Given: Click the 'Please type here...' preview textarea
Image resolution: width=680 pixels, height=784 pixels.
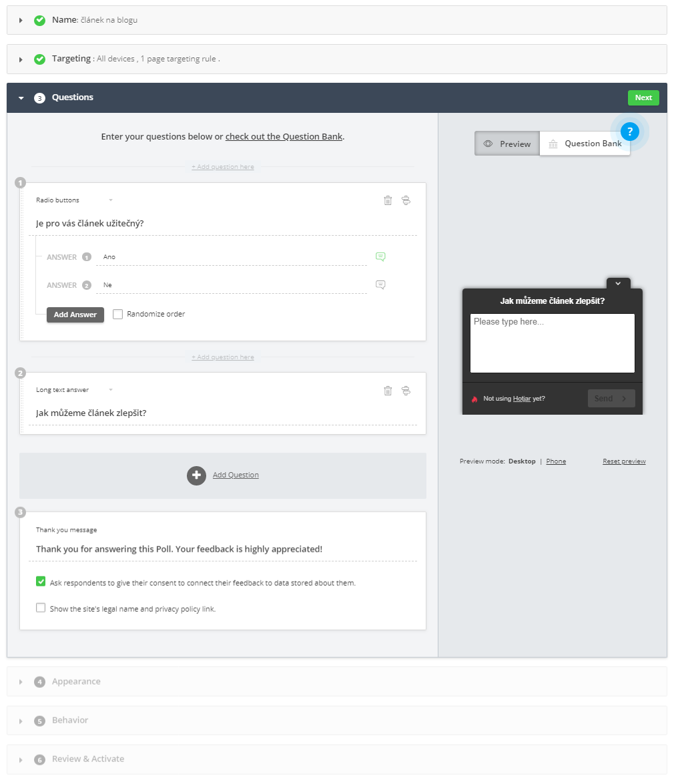Looking at the screenshot, I should [552, 343].
